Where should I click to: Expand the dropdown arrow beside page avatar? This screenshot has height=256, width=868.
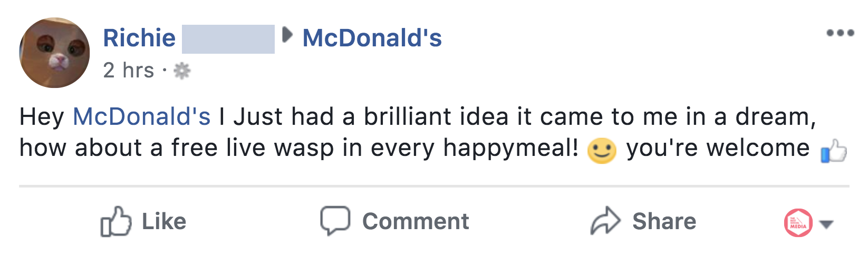point(826,224)
